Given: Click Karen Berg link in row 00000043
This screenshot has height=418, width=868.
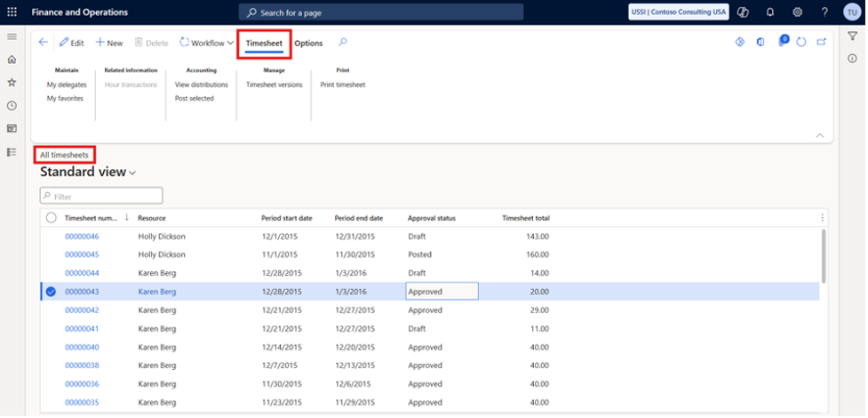Looking at the screenshot, I should 157,292.
